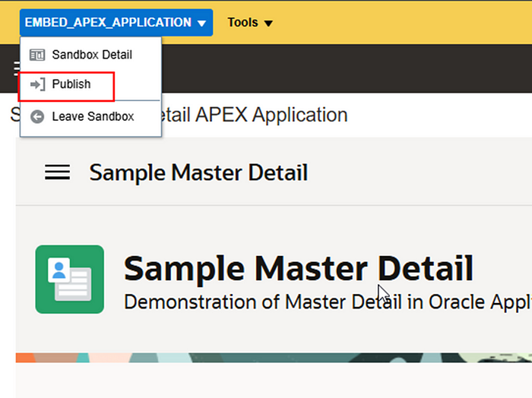Click the Sandbox Detail panel icon
Image resolution: width=532 pixels, height=398 pixels.
(x=37, y=55)
